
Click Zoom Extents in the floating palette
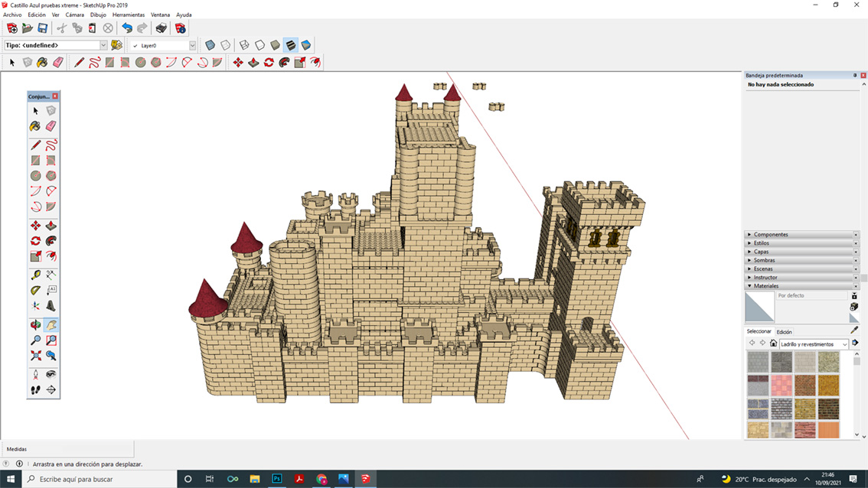(x=35, y=356)
